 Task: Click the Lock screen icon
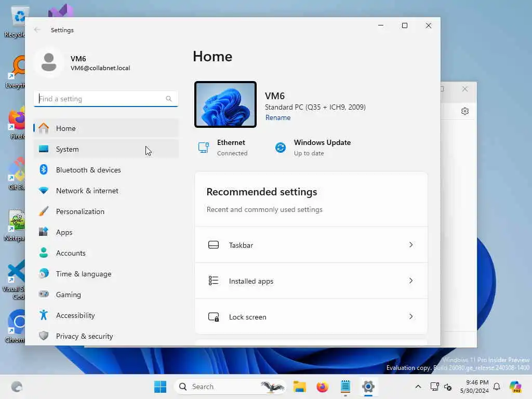pyautogui.click(x=214, y=317)
